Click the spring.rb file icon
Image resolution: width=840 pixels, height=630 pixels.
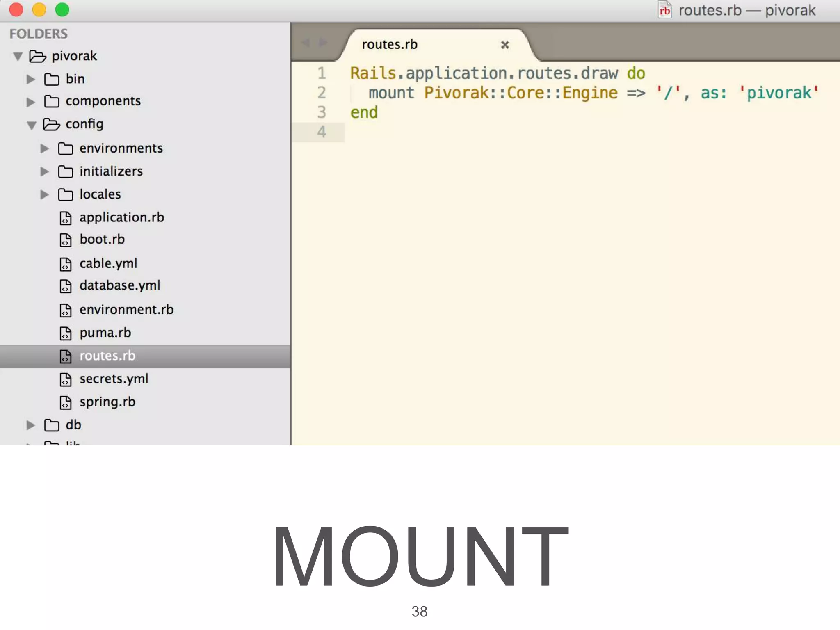coord(66,403)
